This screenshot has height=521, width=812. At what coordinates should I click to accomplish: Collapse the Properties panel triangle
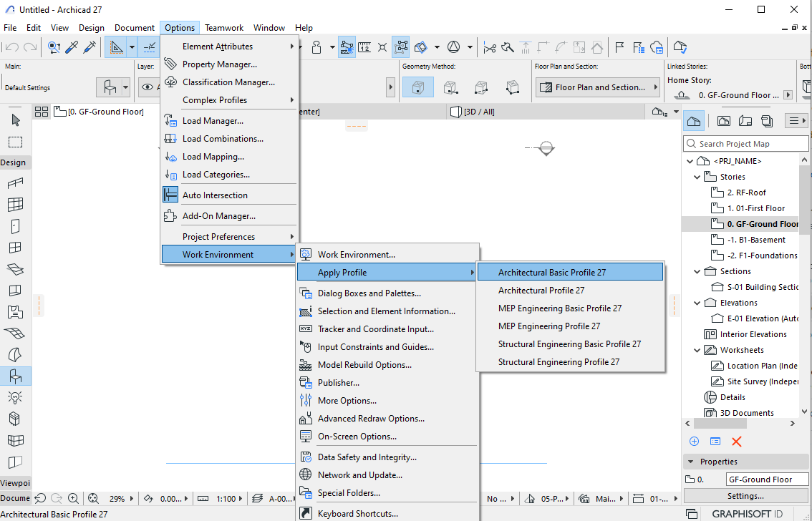[690, 462]
